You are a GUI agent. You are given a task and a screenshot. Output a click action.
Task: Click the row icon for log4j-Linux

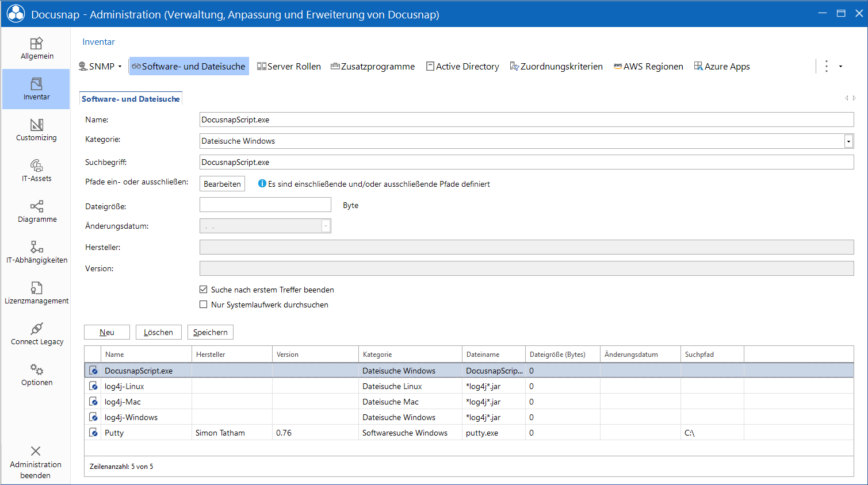(93, 386)
